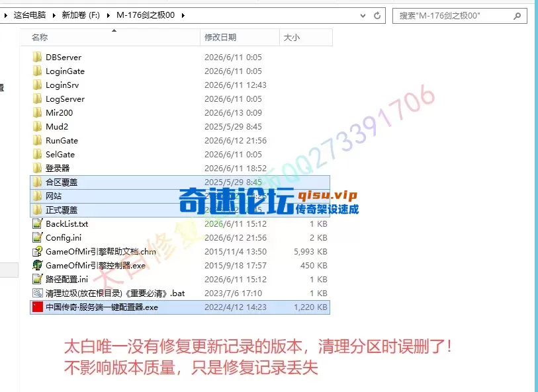Select 中国传奇·服务端一键配置器.exe file name

(102, 307)
